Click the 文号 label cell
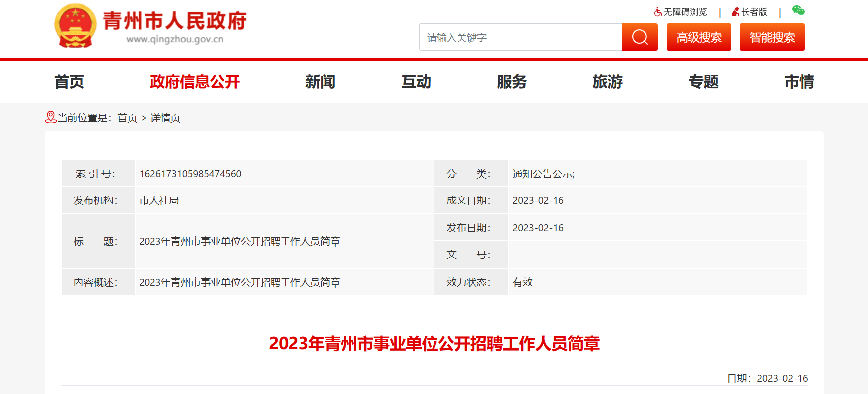 [471, 255]
